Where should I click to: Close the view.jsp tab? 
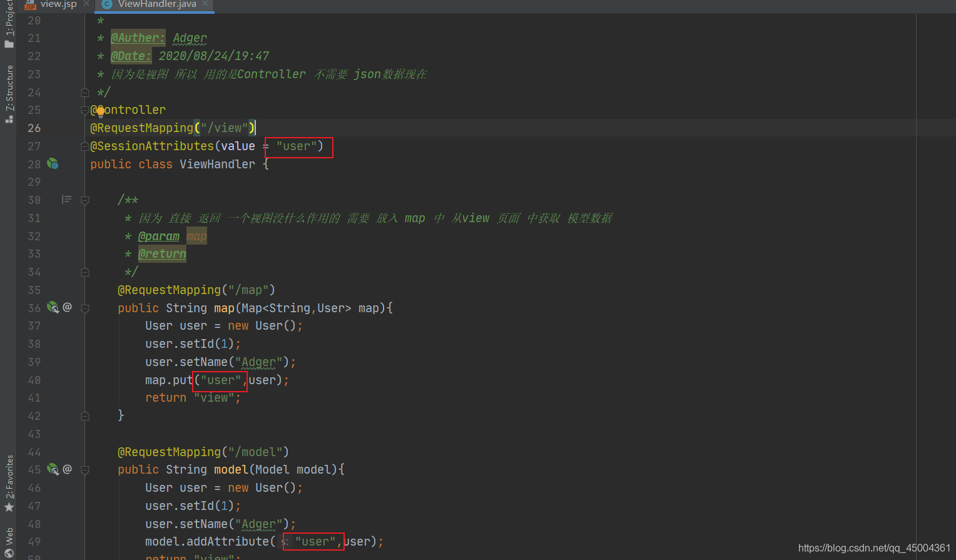(x=86, y=4)
